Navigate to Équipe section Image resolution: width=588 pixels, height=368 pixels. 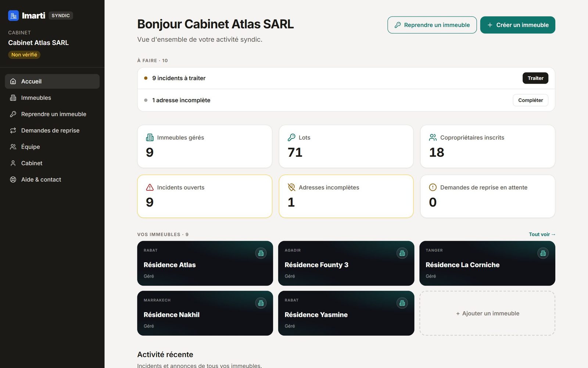[52, 147]
